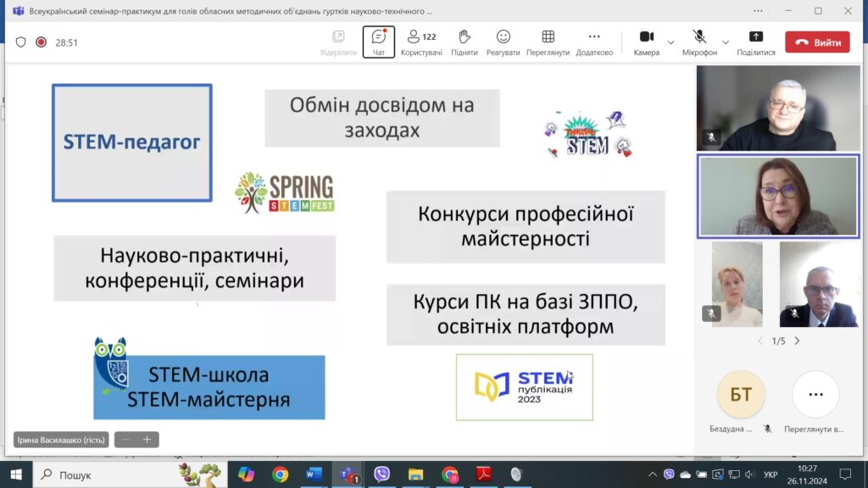Click the meeting timer 28:51
868x488 pixels.
pyautogui.click(x=66, y=42)
